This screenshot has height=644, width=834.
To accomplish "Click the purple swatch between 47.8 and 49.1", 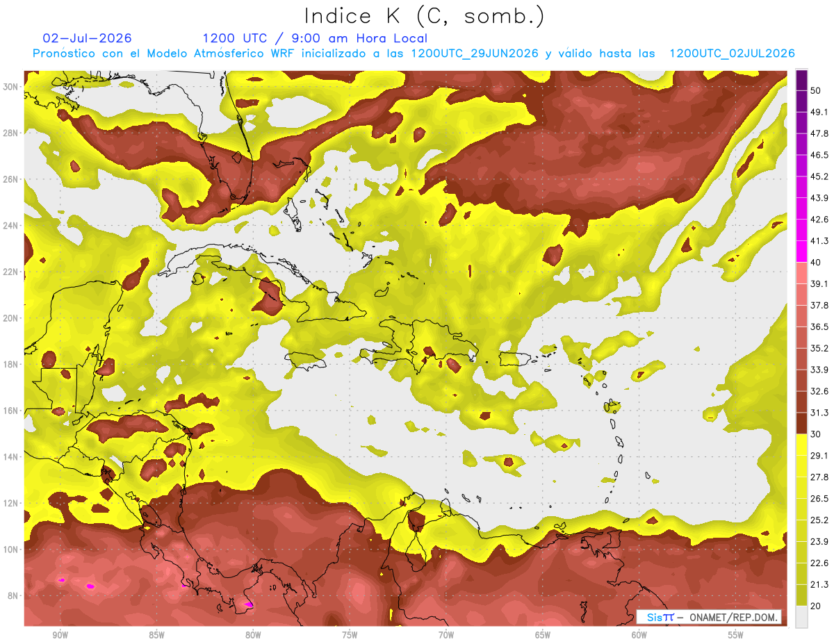I will 801,122.
